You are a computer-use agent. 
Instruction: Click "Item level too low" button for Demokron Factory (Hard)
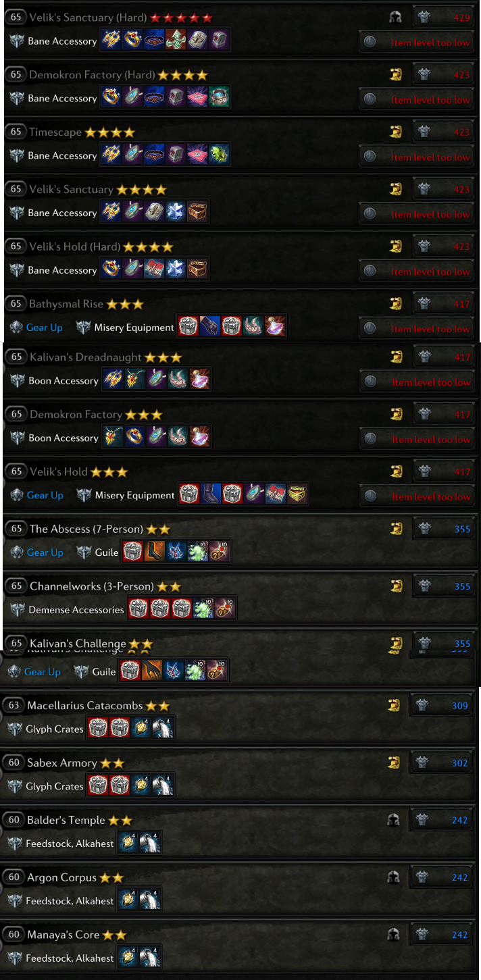click(x=415, y=99)
